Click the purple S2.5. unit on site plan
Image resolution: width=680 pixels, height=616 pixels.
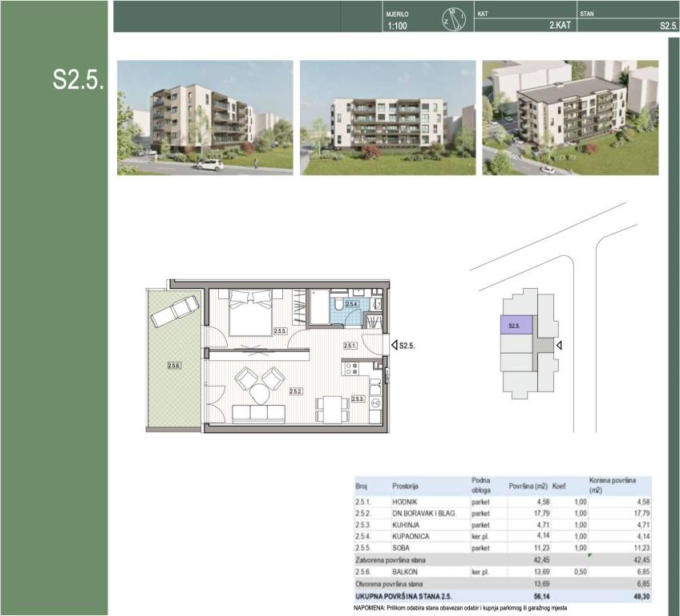pos(516,326)
